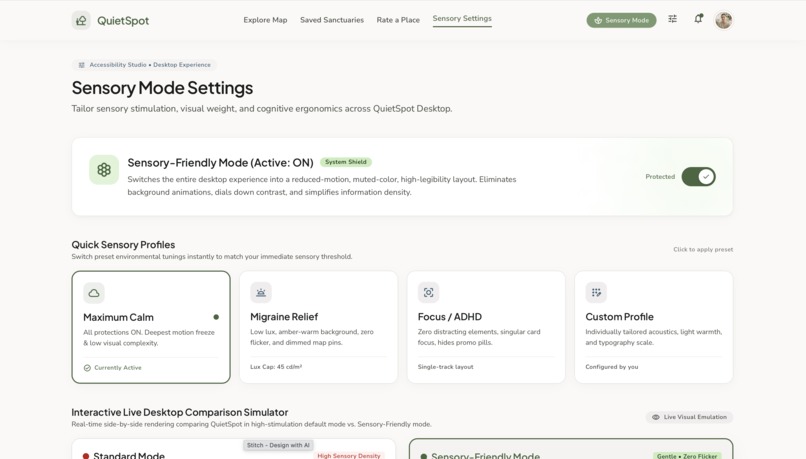Open the sliders settings icon in header

(x=672, y=19)
